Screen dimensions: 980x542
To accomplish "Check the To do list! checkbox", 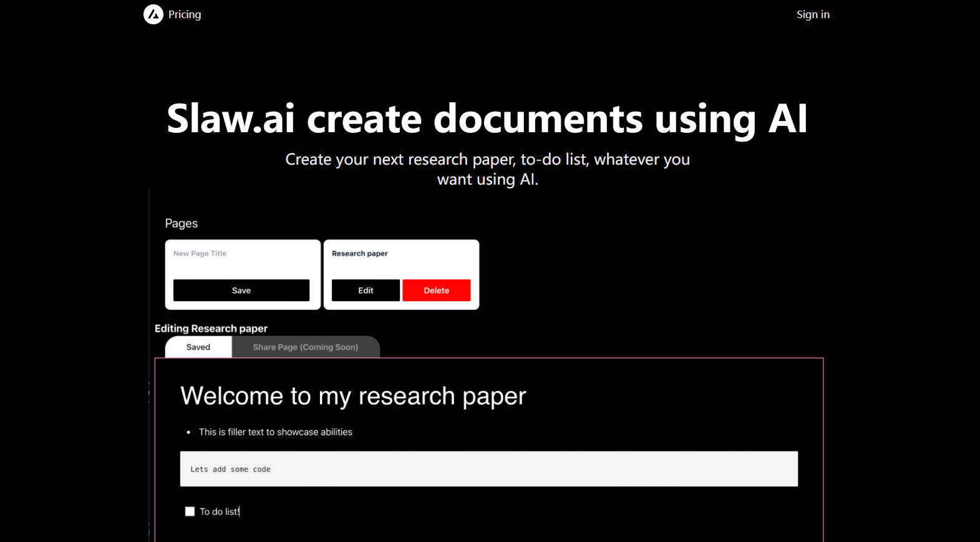I will pos(190,511).
